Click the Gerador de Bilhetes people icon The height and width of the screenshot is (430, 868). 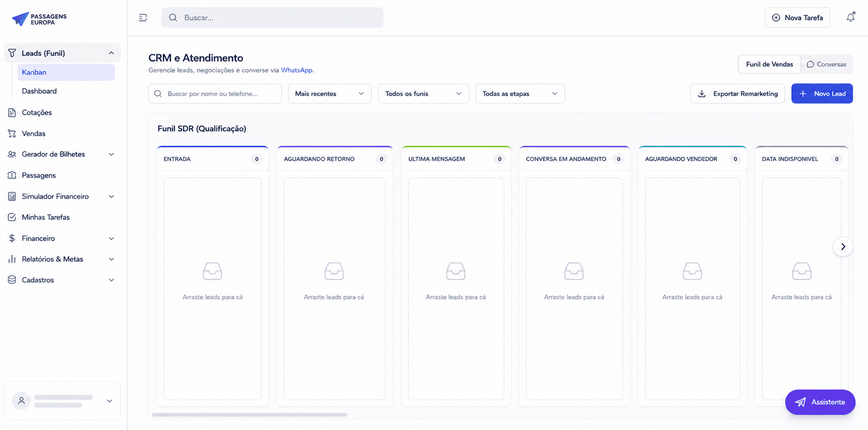[12, 154]
